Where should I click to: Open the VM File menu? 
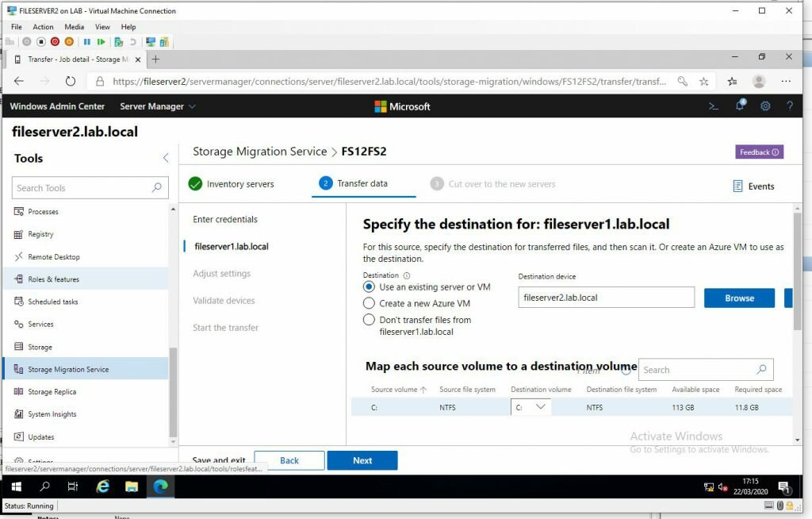(17, 27)
